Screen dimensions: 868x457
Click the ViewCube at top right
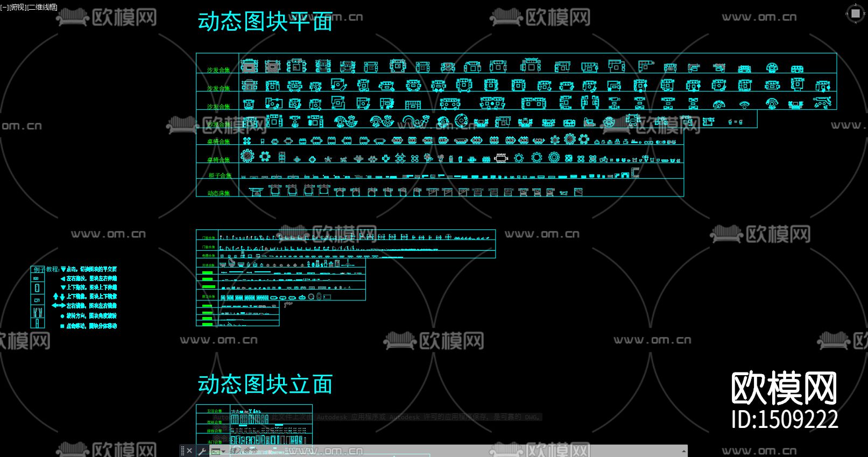tap(855, 14)
